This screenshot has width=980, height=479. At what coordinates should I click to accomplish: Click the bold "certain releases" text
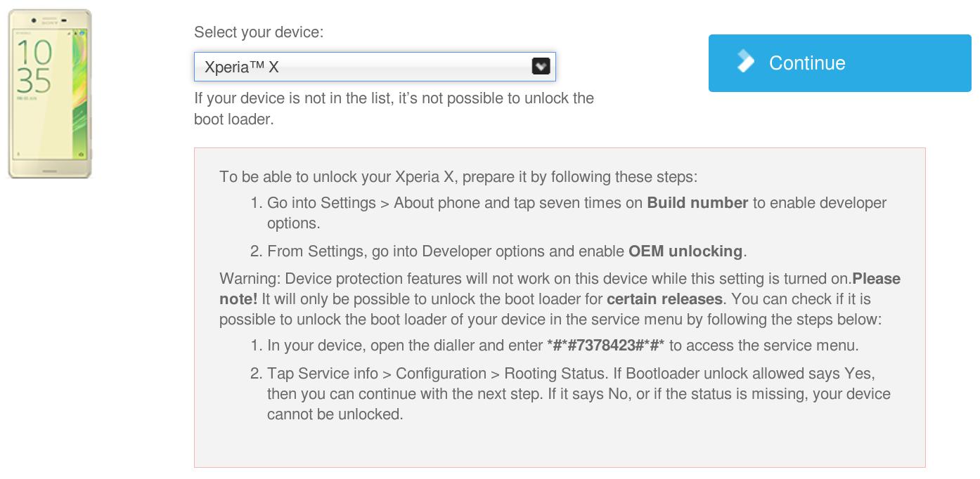(664, 299)
